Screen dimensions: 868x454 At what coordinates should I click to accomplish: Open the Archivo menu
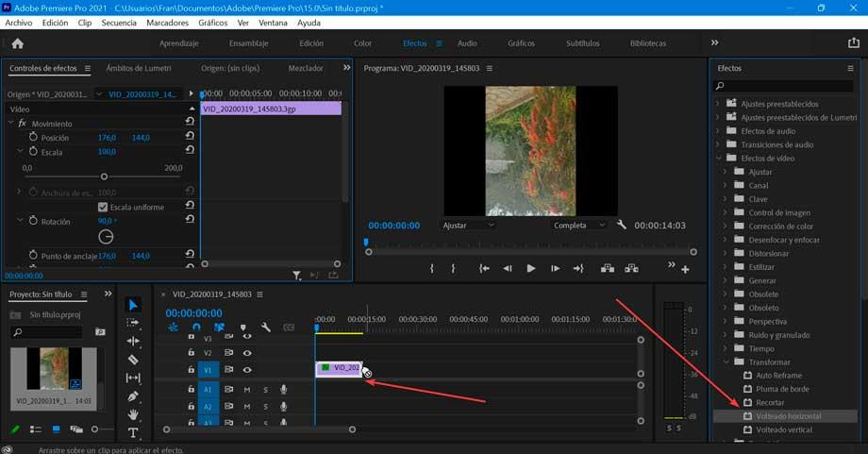pos(19,23)
